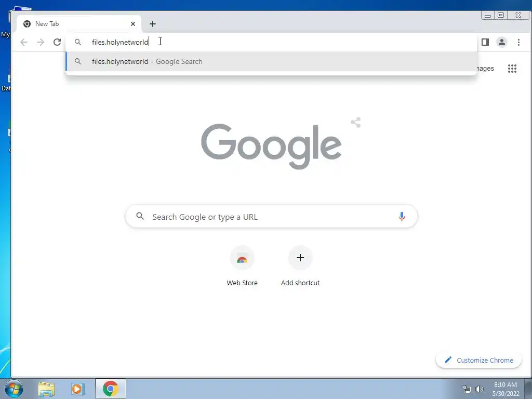Close the New Tab tab

pos(133,24)
